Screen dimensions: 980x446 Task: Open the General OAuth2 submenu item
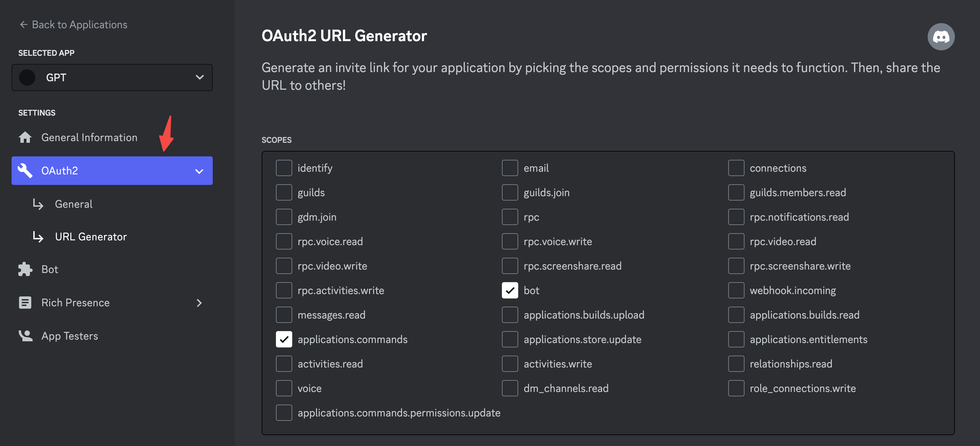click(x=73, y=204)
